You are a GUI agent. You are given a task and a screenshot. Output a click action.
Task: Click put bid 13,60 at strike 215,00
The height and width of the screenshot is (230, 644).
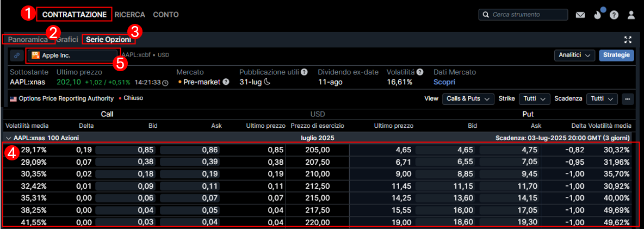pos(446,197)
